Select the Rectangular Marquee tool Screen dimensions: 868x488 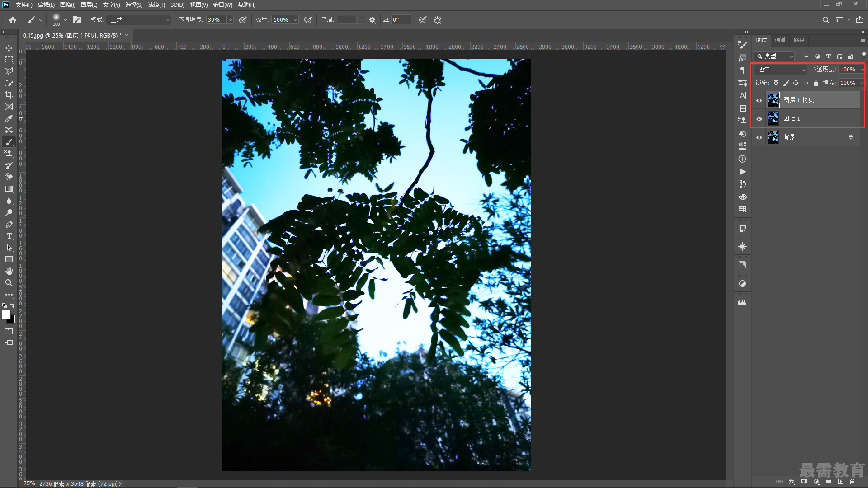pos(9,60)
